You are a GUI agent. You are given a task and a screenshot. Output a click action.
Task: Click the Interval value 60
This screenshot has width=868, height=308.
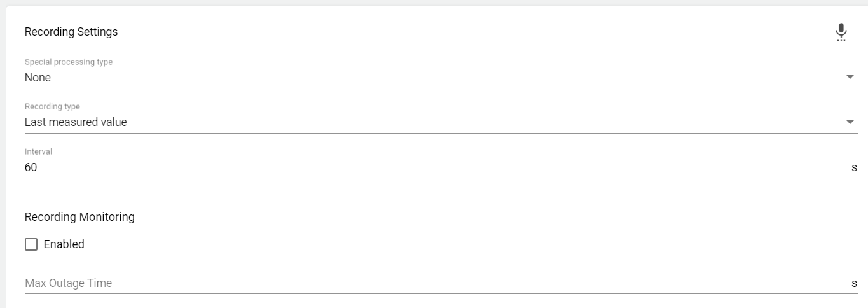(31, 167)
